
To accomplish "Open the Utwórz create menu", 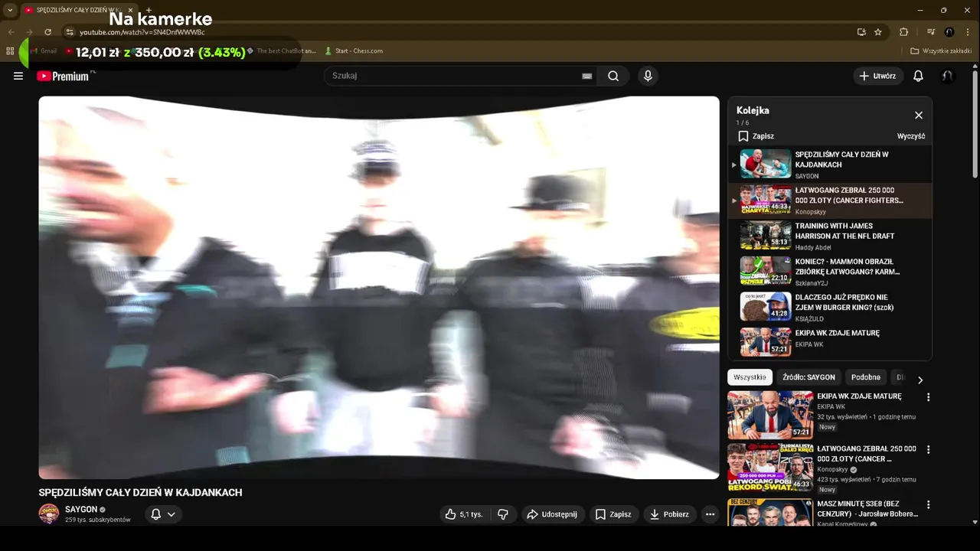I will tap(877, 76).
